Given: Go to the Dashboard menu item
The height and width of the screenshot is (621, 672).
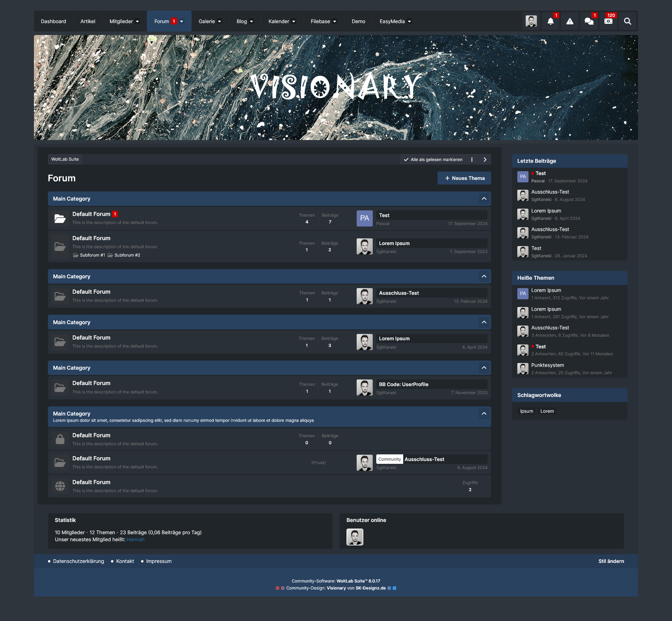Looking at the screenshot, I should (53, 21).
